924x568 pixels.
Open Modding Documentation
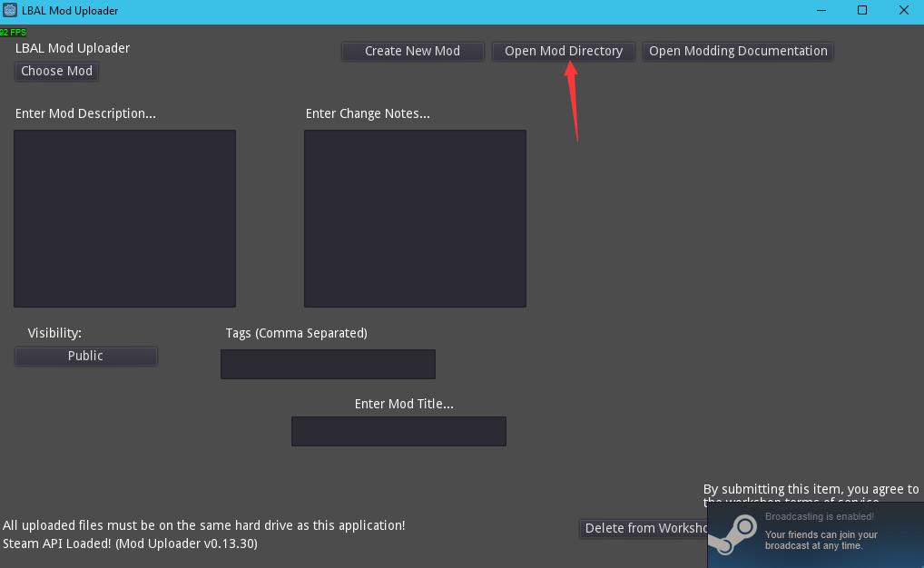[x=738, y=51]
